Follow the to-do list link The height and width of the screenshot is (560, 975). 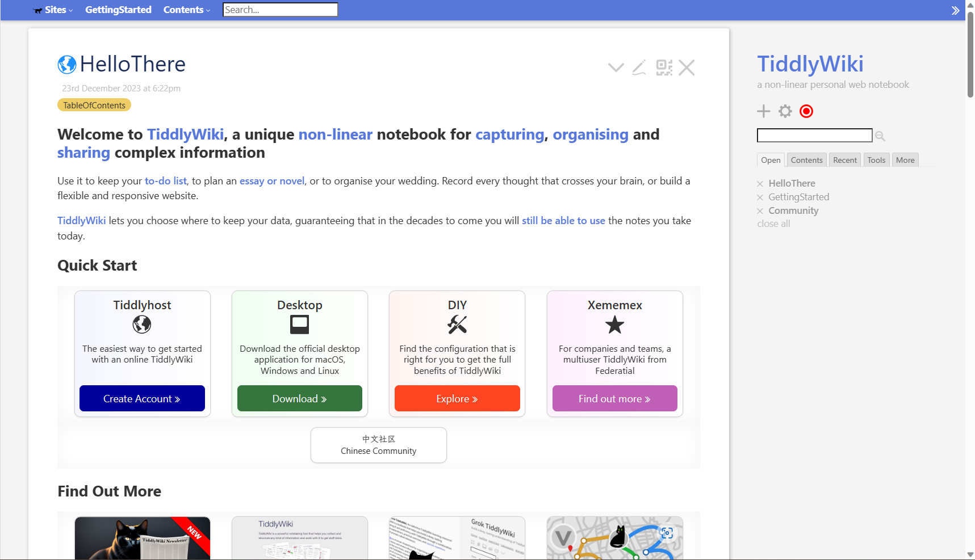(166, 181)
